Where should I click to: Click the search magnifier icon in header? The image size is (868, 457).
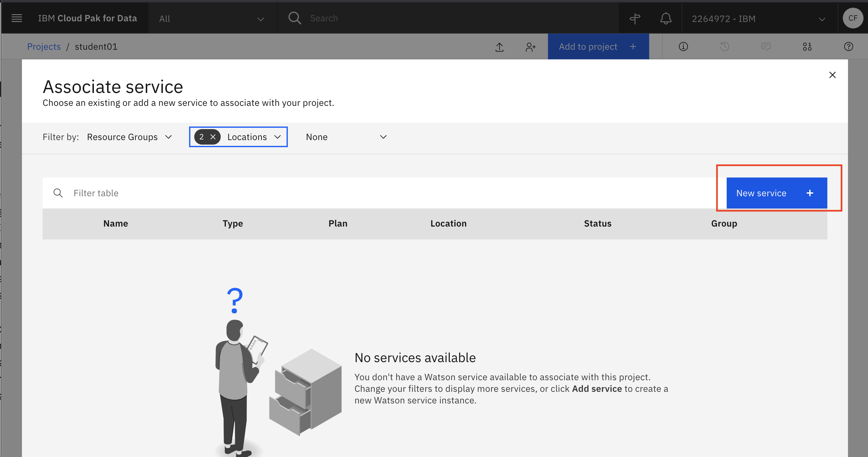pos(295,18)
